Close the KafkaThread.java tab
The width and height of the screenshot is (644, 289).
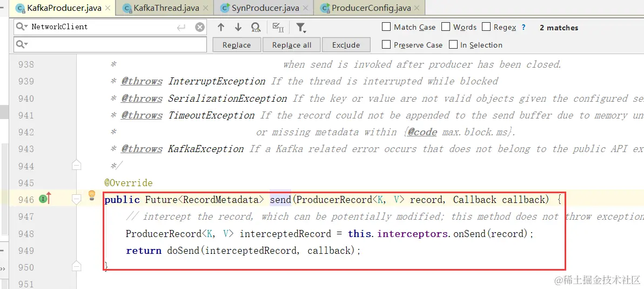pos(206,8)
